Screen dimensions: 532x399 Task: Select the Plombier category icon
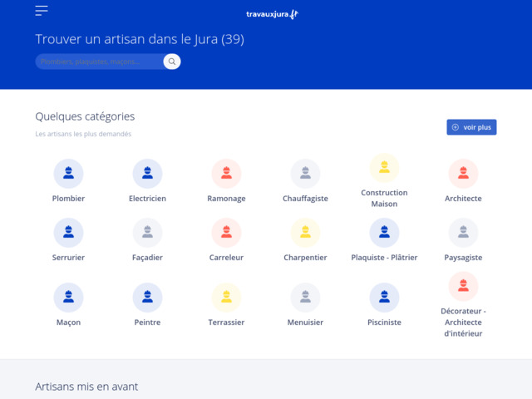[x=68, y=174]
